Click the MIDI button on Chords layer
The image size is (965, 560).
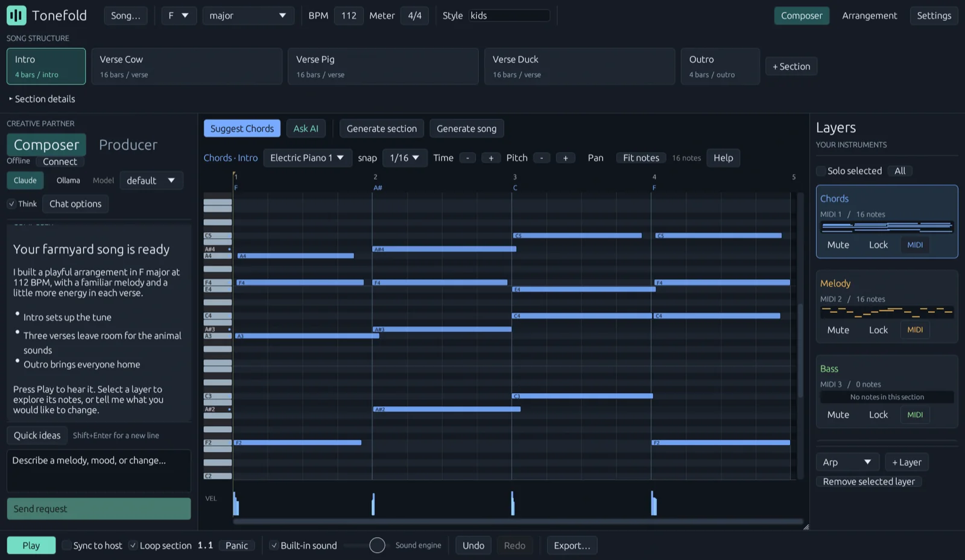pos(915,245)
